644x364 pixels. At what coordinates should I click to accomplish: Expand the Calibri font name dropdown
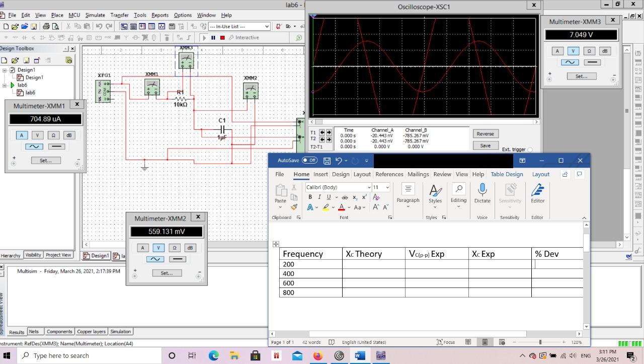[369, 187]
